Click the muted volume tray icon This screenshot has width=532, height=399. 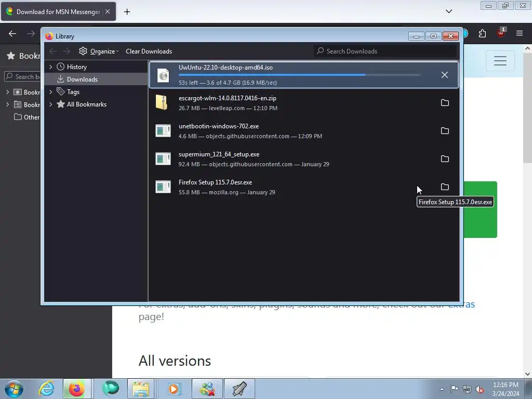pyautogui.click(x=480, y=389)
